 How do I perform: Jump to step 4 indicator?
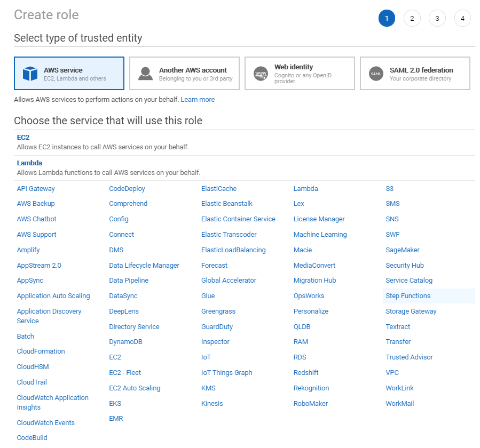coord(462,18)
